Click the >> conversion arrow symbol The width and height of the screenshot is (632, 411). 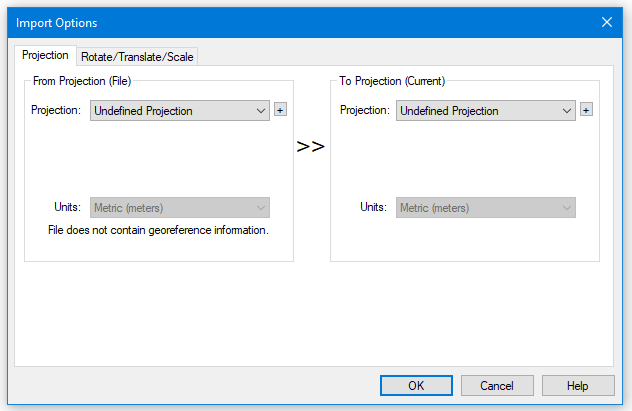click(x=310, y=146)
